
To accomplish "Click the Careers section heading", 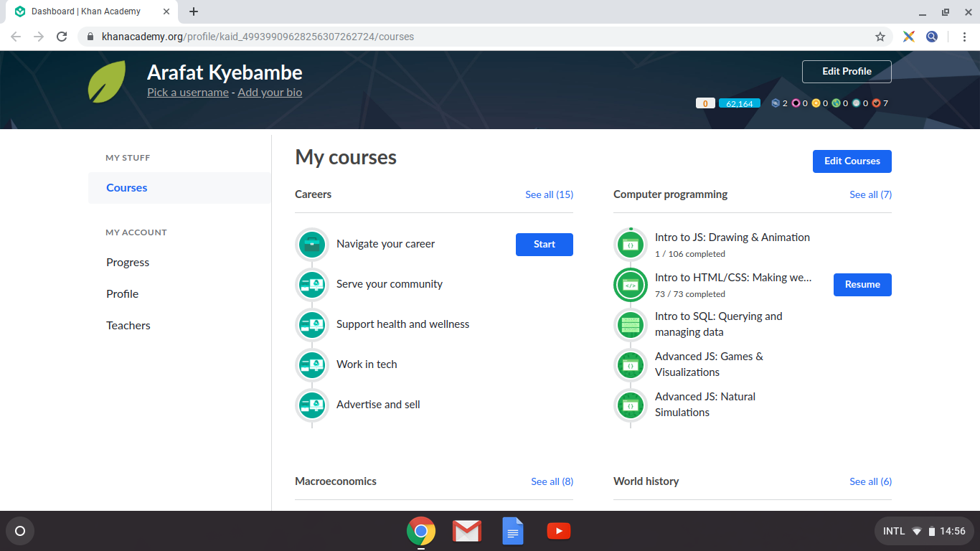I will pos(314,194).
